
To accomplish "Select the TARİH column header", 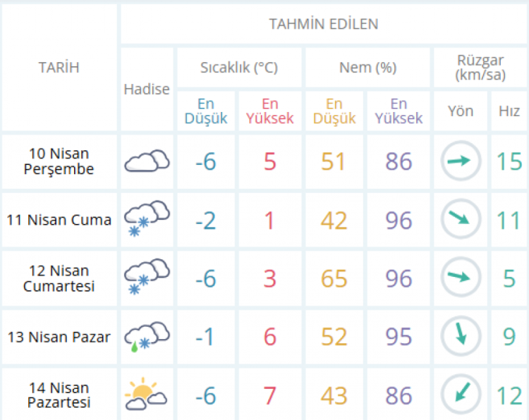I will tap(59, 68).
